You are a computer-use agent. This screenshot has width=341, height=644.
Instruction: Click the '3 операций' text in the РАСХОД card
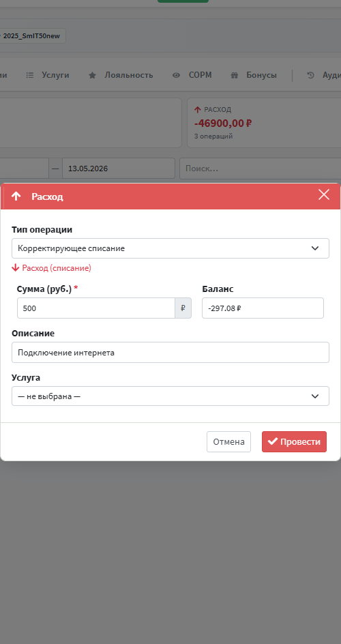click(x=213, y=136)
